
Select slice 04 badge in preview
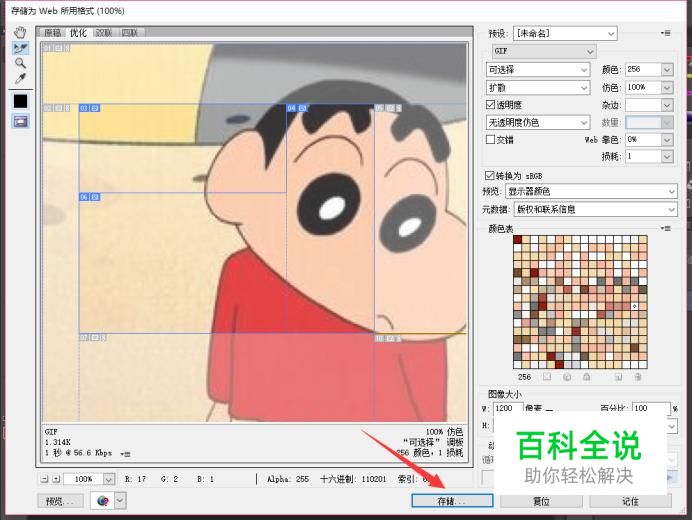(x=297, y=108)
